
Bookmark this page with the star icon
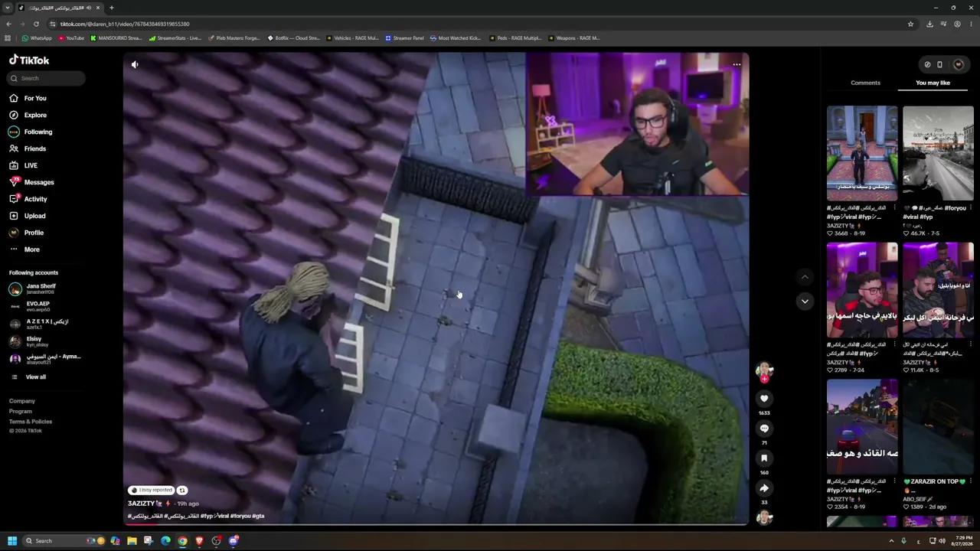pos(910,24)
